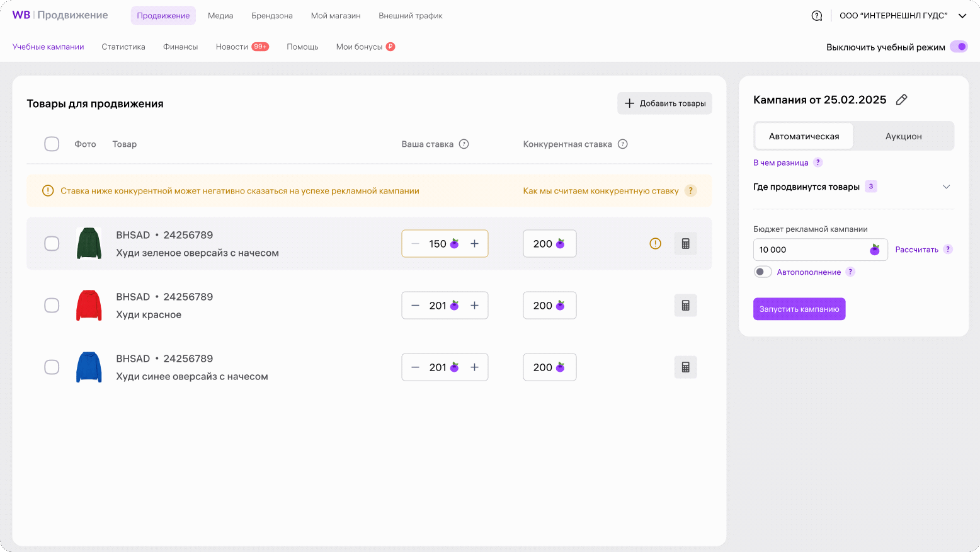The height and width of the screenshot is (552, 980).
Task: Tick the select-all checkbox in table header
Action: (x=52, y=144)
